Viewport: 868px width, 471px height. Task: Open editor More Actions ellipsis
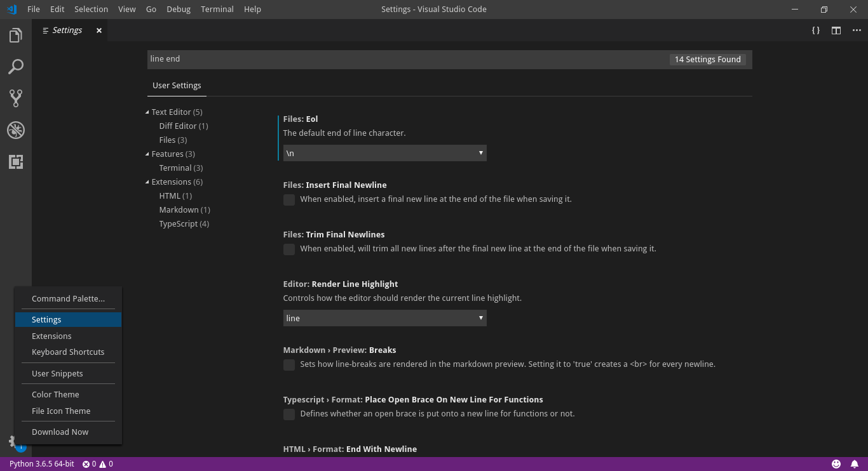[x=857, y=30]
